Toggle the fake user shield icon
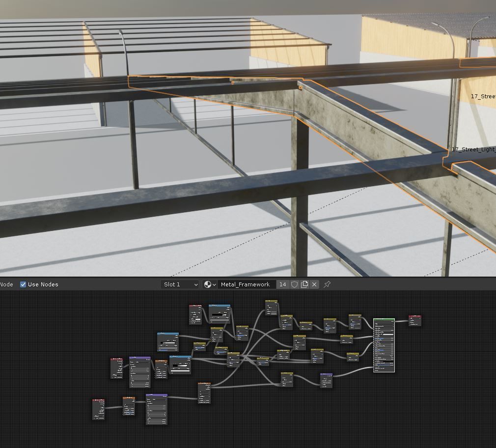The height and width of the screenshot is (448, 496). pos(294,284)
